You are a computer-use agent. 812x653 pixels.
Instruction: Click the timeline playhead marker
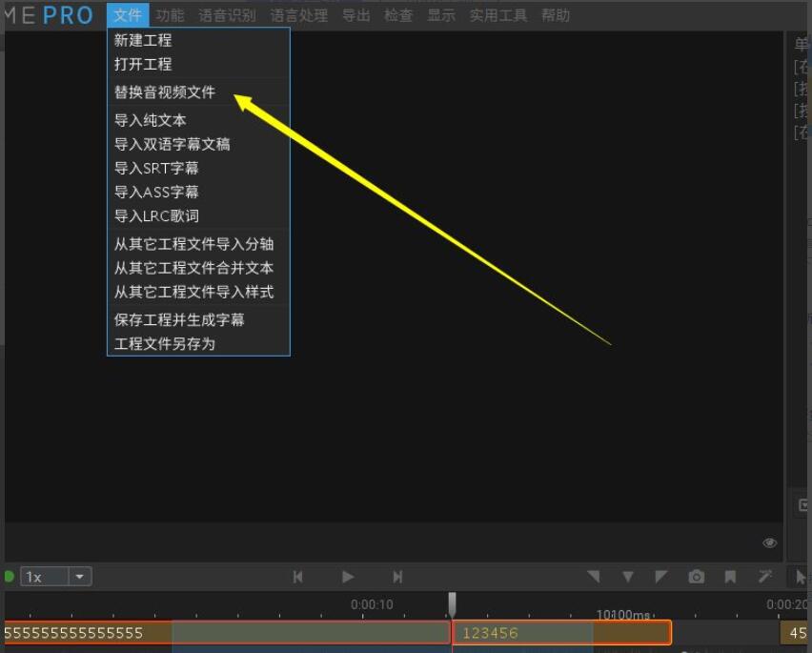point(452,604)
